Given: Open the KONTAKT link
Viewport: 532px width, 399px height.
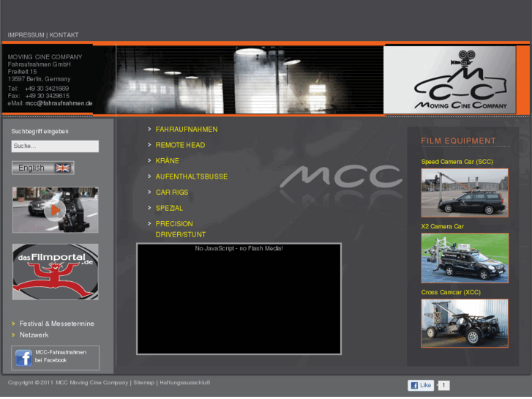Looking at the screenshot, I should (64, 35).
